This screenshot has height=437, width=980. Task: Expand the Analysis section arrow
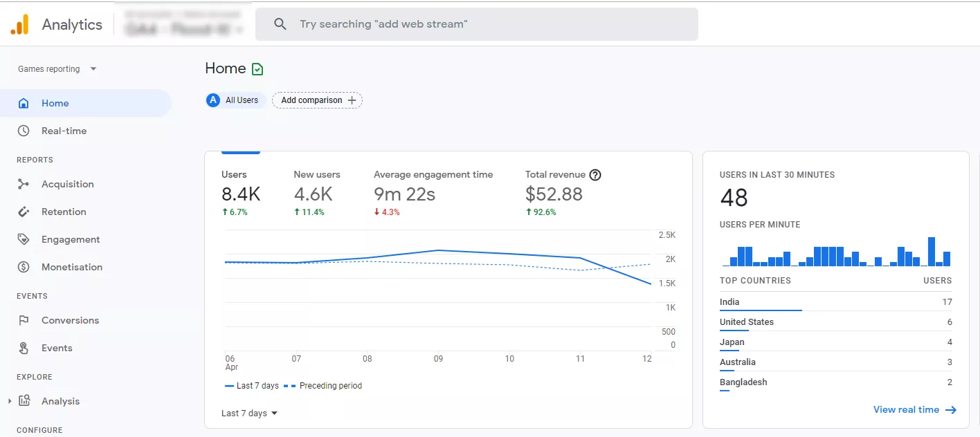pyautogui.click(x=10, y=401)
